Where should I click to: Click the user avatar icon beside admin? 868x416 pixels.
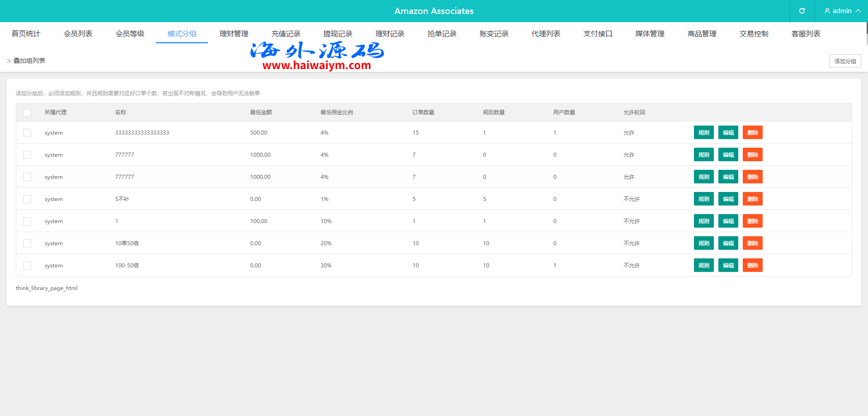827,11
